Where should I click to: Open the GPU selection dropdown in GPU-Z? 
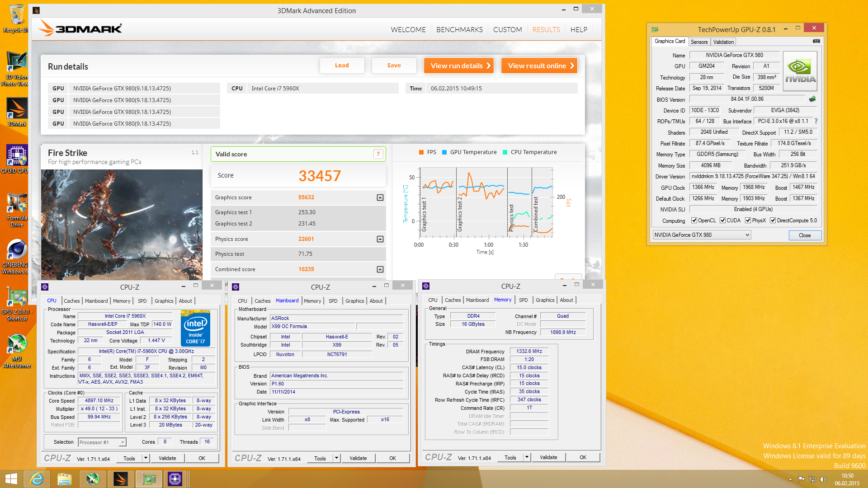[x=702, y=235]
